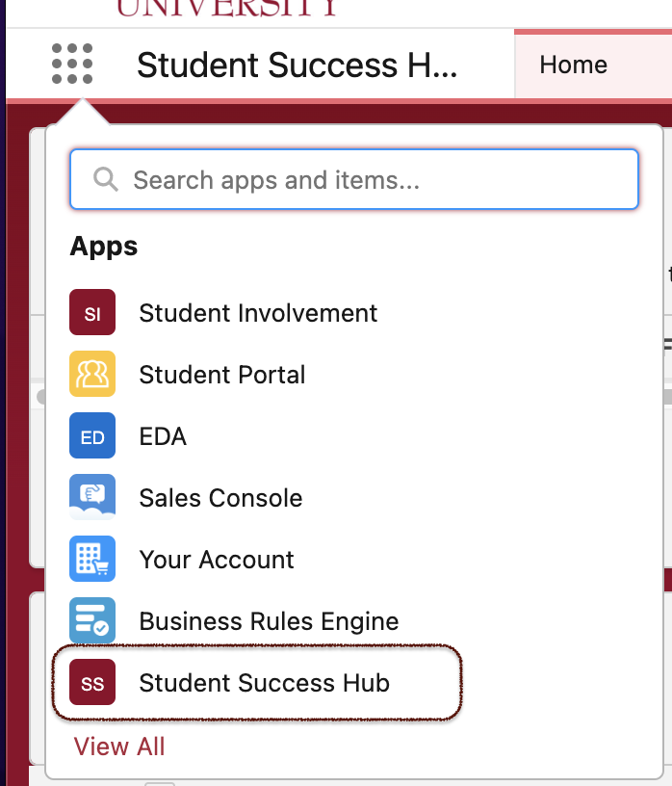Click the Your Account building icon
This screenshot has width=672, height=786.
point(92,560)
